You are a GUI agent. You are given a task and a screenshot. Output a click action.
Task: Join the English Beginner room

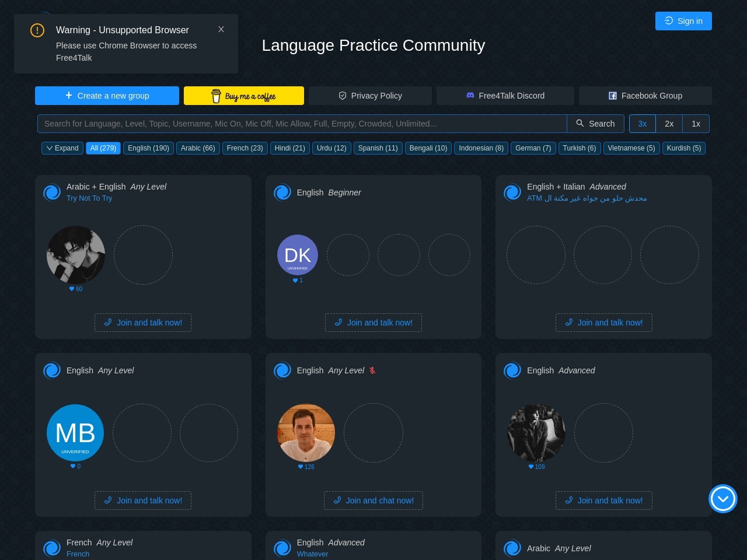[x=373, y=323]
